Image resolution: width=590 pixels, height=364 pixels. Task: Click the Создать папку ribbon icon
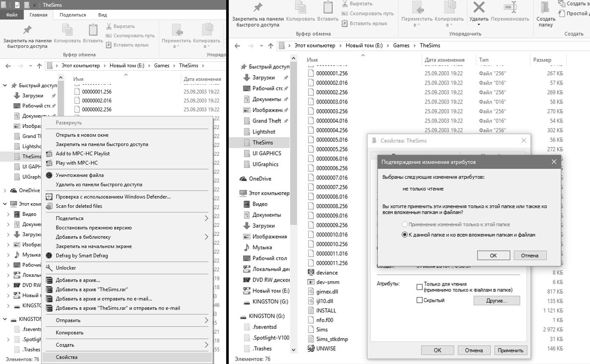(x=546, y=8)
